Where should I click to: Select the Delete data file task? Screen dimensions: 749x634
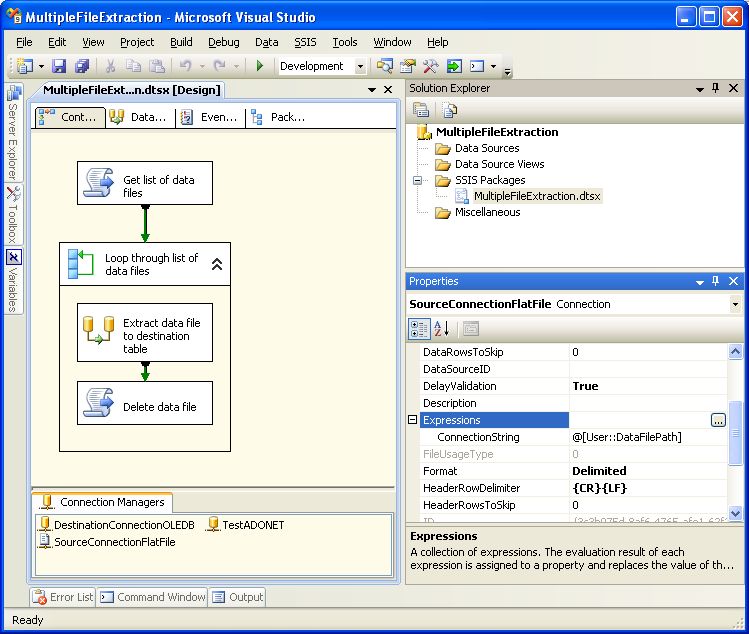(145, 403)
